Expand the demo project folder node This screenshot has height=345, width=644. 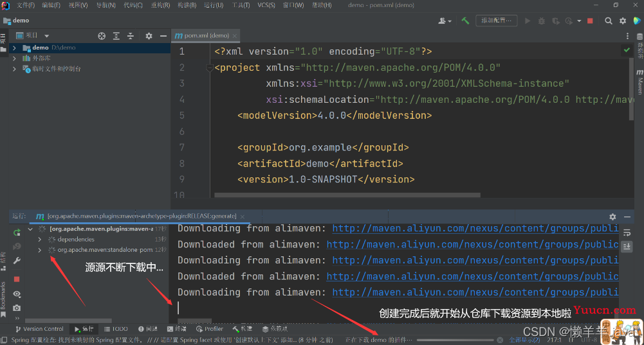point(14,48)
